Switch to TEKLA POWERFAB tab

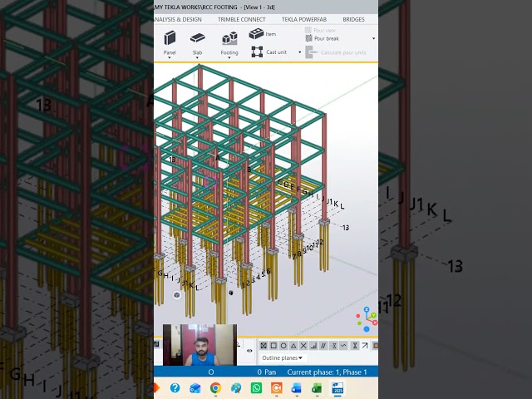click(304, 19)
